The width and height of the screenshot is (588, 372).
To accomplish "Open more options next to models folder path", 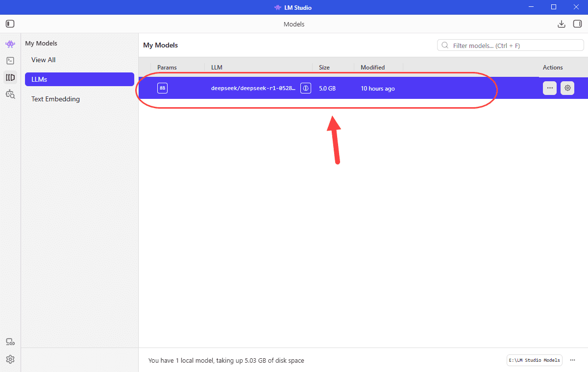I will click(572, 360).
